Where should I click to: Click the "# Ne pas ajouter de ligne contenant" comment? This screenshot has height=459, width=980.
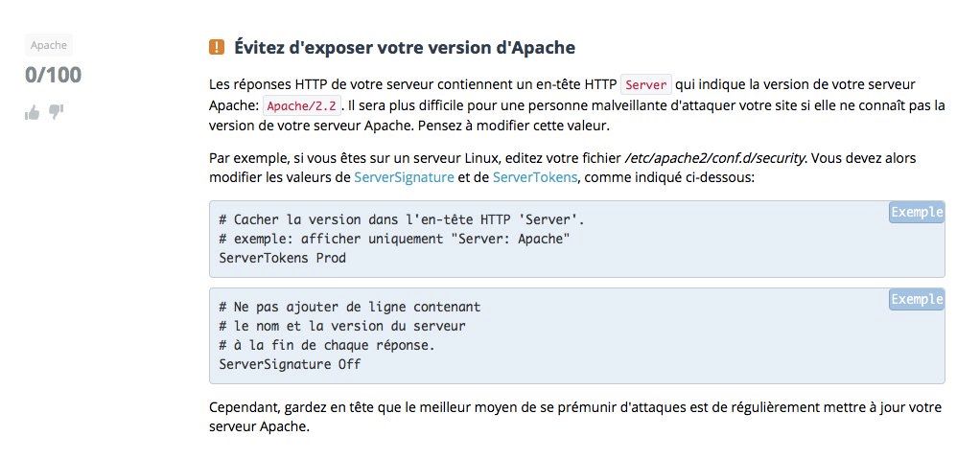pos(349,307)
